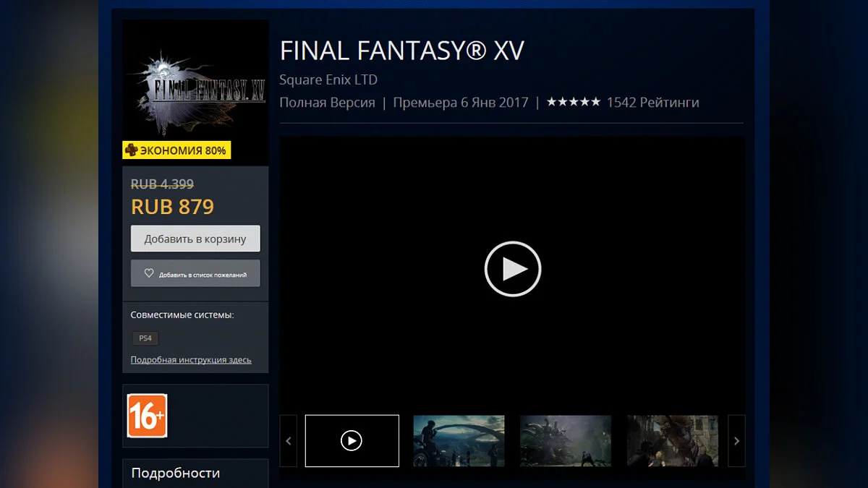868x488 pixels.
Task: Click publisher name Square Enix LTD
Action: pos(328,80)
